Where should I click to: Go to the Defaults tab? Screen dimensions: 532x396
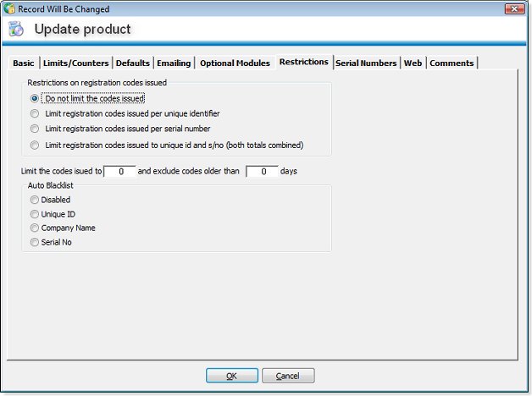132,63
